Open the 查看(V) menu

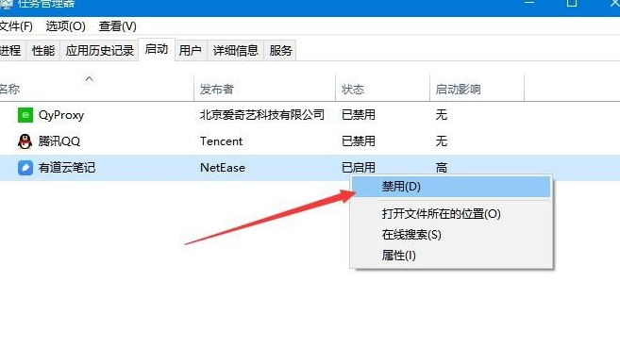pos(117,26)
